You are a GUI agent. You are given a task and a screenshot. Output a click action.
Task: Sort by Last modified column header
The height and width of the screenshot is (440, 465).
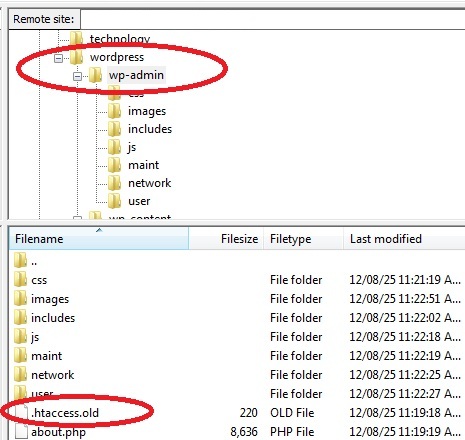(x=404, y=239)
